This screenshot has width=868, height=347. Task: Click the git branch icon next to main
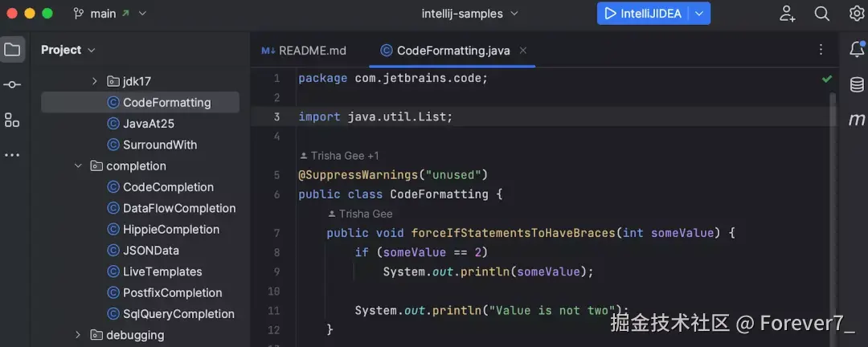point(78,14)
